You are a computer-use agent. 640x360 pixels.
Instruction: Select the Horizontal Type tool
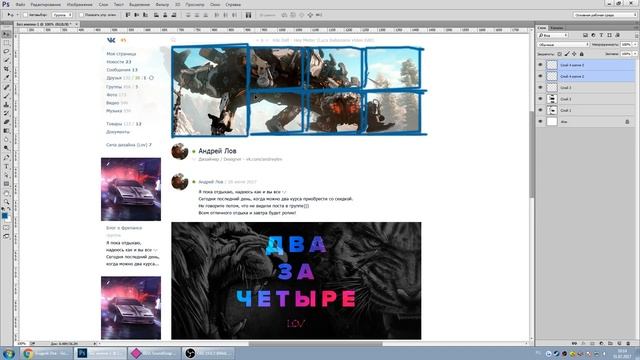pyautogui.click(x=6, y=167)
